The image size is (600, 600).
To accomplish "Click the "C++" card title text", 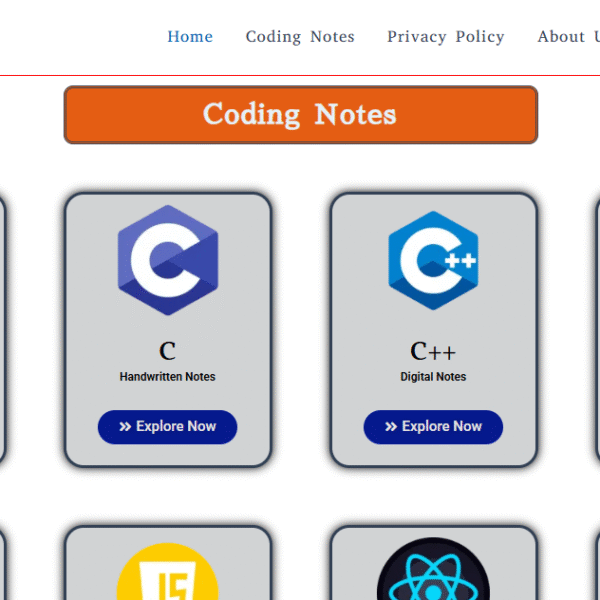I will [x=433, y=351].
